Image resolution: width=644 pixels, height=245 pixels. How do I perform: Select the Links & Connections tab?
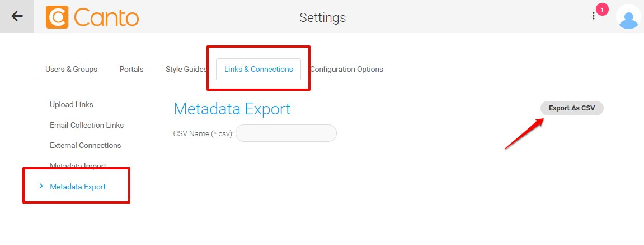coord(258,69)
